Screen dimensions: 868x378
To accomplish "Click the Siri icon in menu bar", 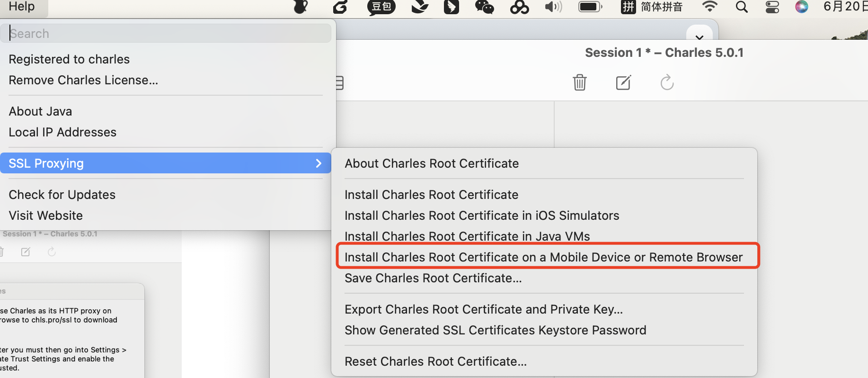I will (x=802, y=7).
